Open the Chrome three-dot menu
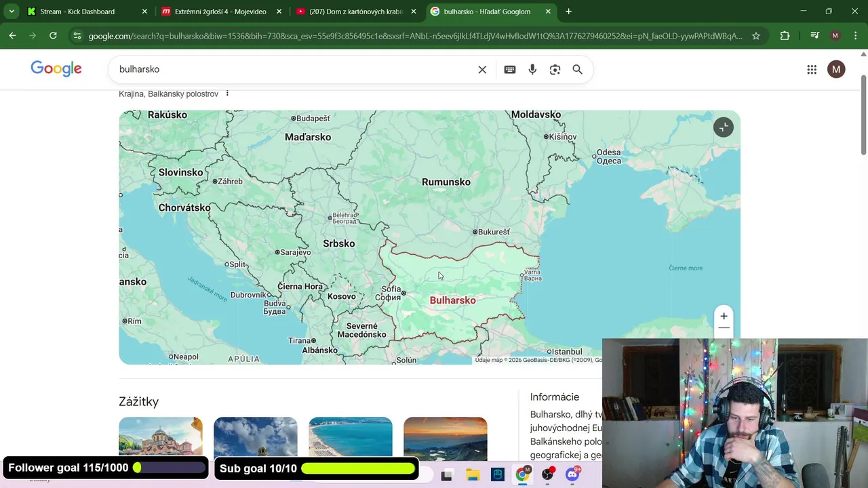868x488 pixels. coord(855,36)
